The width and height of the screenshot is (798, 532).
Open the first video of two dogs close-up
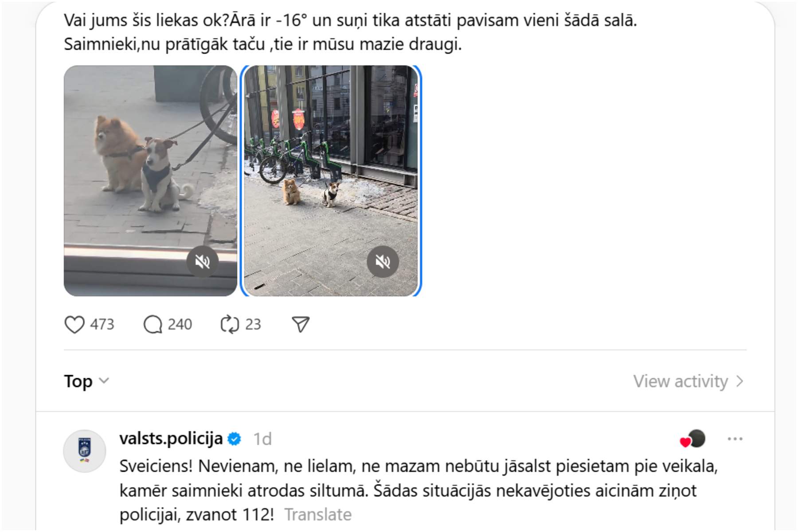coord(150,181)
